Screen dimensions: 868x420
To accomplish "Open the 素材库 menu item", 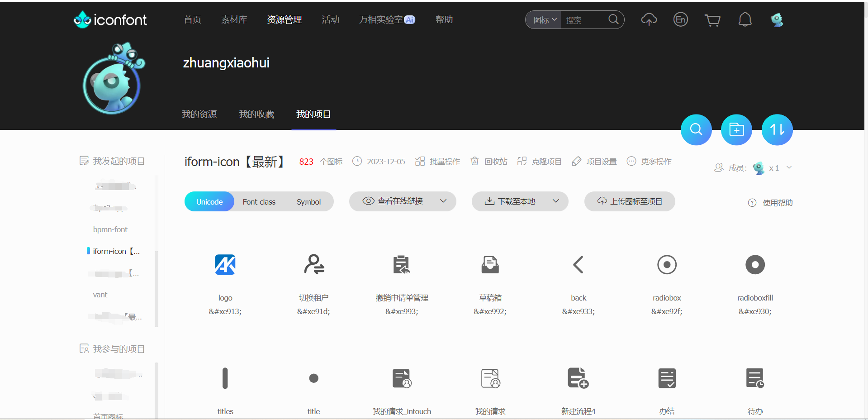I will [x=234, y=19].
